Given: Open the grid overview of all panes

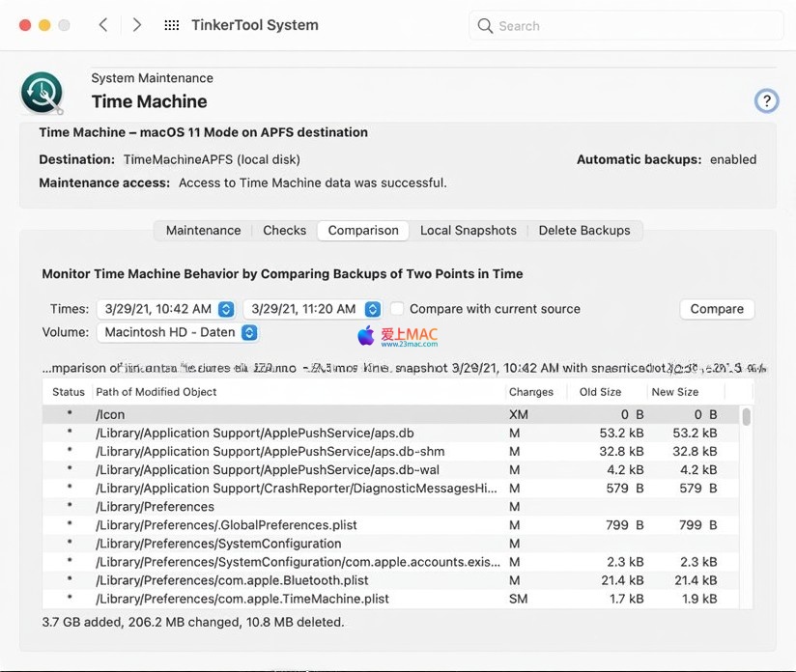Looking at the screenshot, I should pos(172,25).
